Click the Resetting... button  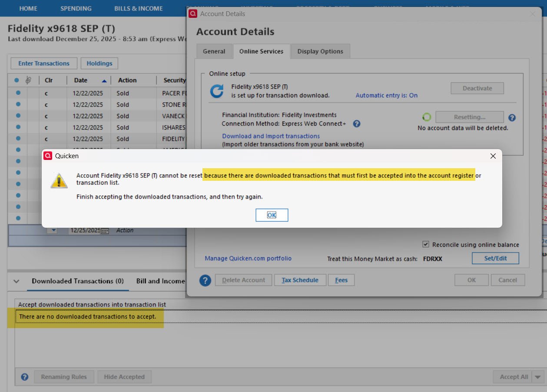click(x=470, y=117)
